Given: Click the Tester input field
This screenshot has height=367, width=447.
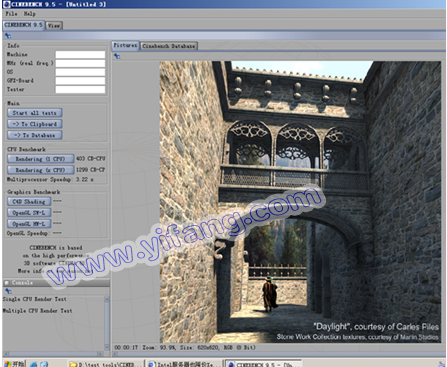Looking at the screenshot, I should coord(80,89).
